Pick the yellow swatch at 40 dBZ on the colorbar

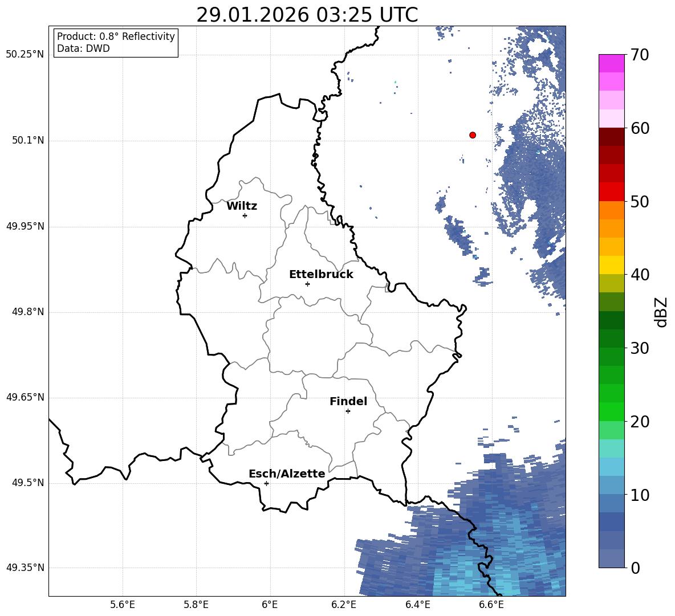tap(611, 265)
